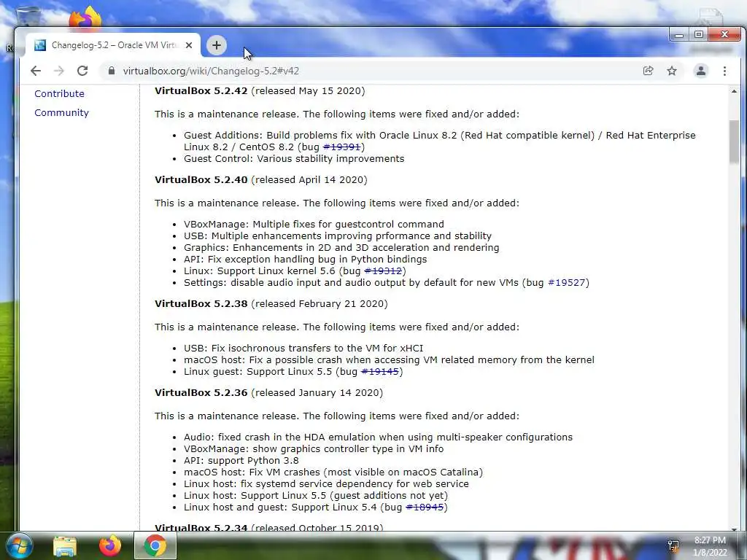
Task: Share this page via share icon
Action: pos(648,71)
